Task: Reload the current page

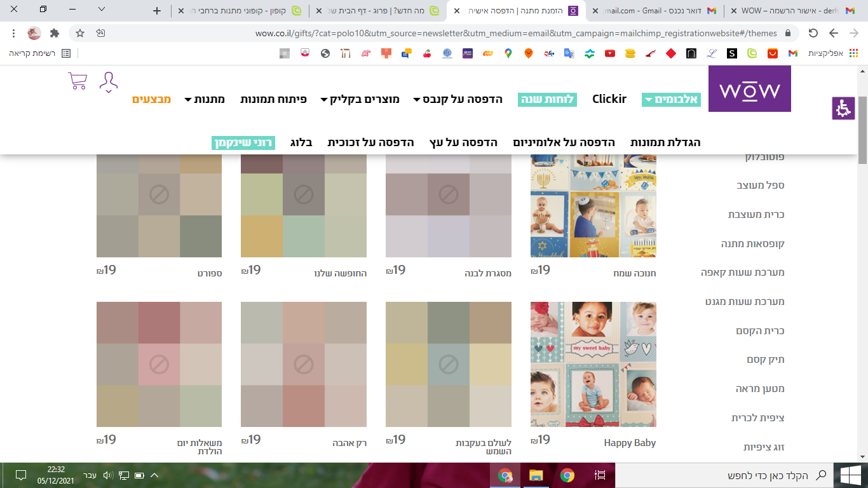Action: [813, 33]
